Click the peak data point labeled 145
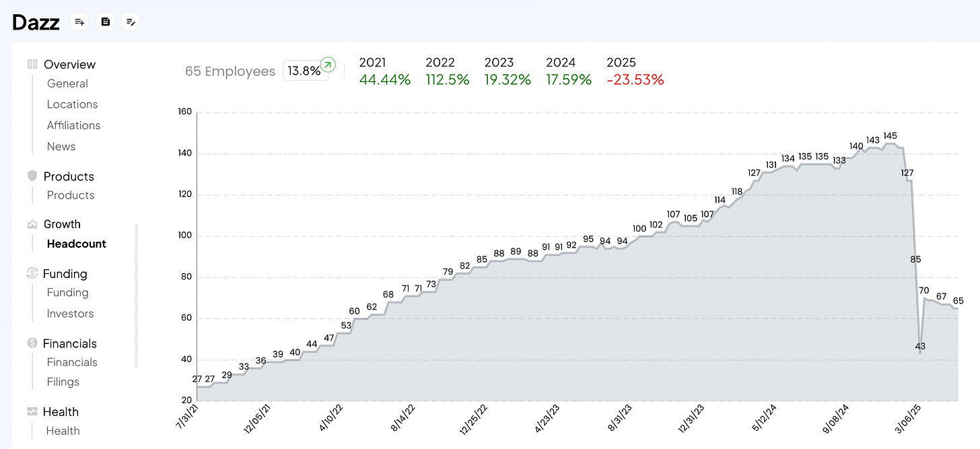The width and height of the screenshot is (980, 449). (x=890, y=136)
